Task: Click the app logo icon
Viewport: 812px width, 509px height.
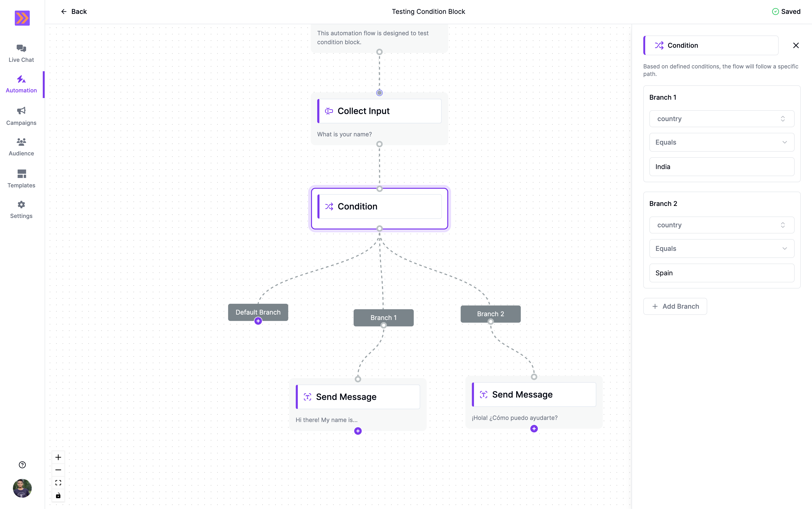Action: pos(22,18)
